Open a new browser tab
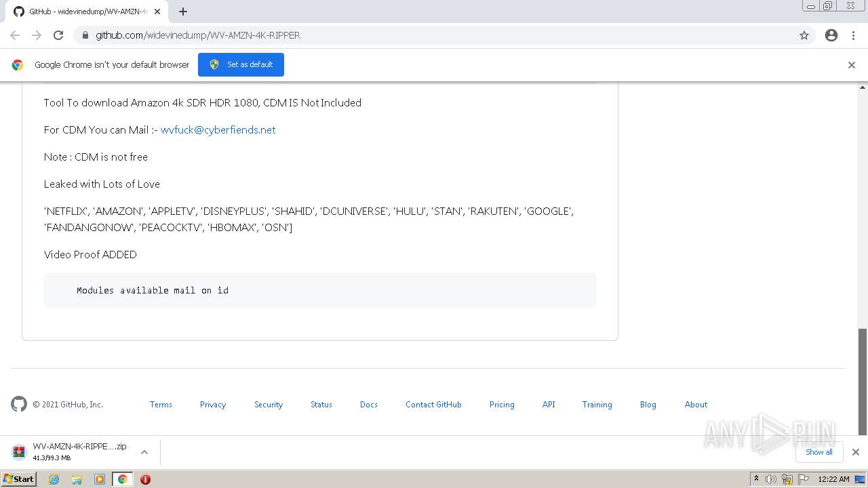The image size is (868, 488). click(x=183, y=12)
